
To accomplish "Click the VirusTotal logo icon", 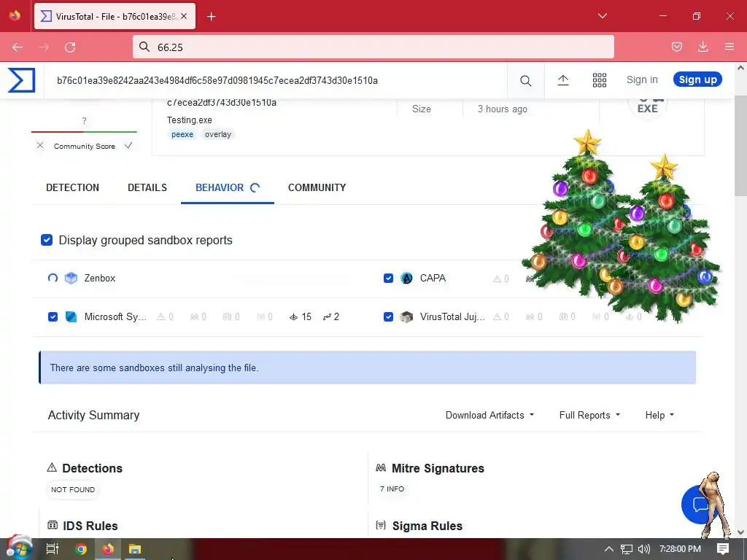I will (x=21, y=80).
